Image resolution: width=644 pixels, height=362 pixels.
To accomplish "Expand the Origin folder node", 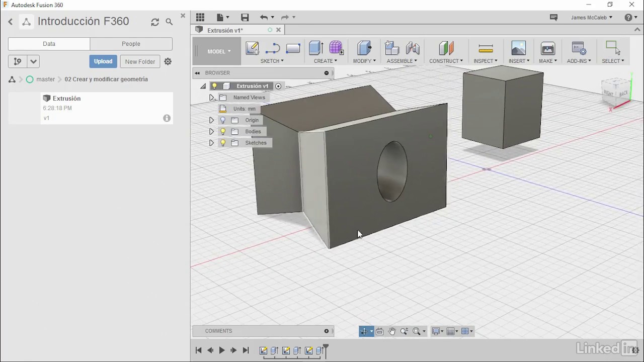I will 212,120.
